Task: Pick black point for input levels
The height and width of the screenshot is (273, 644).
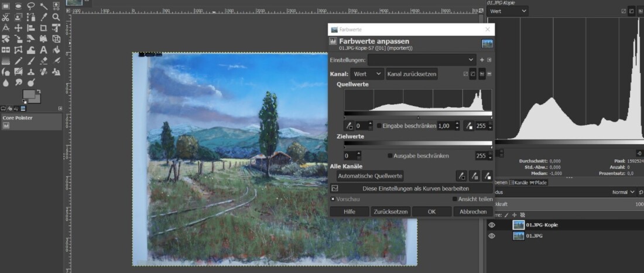Action: point(350,126)
